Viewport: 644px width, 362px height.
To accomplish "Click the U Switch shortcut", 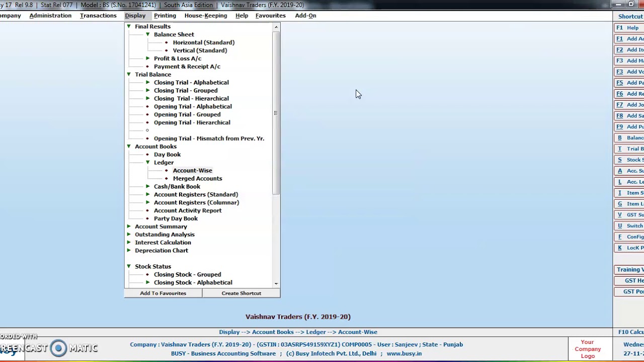I will pos(629,226).
